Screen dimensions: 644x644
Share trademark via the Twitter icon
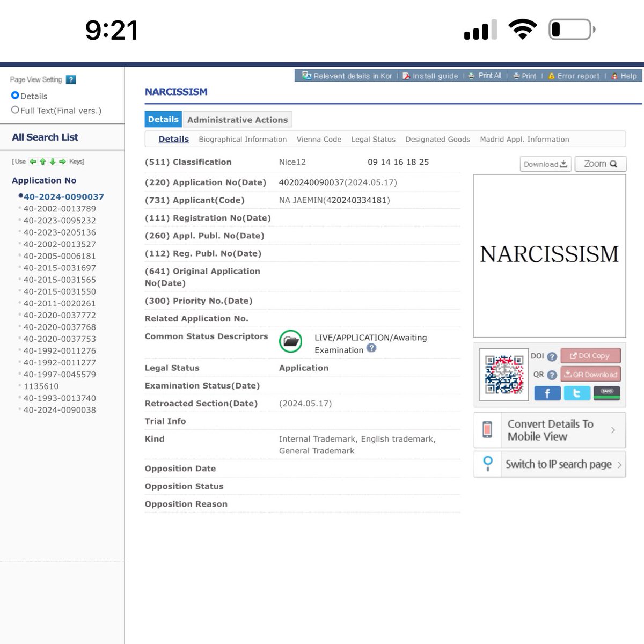click(x=577, y=393)
